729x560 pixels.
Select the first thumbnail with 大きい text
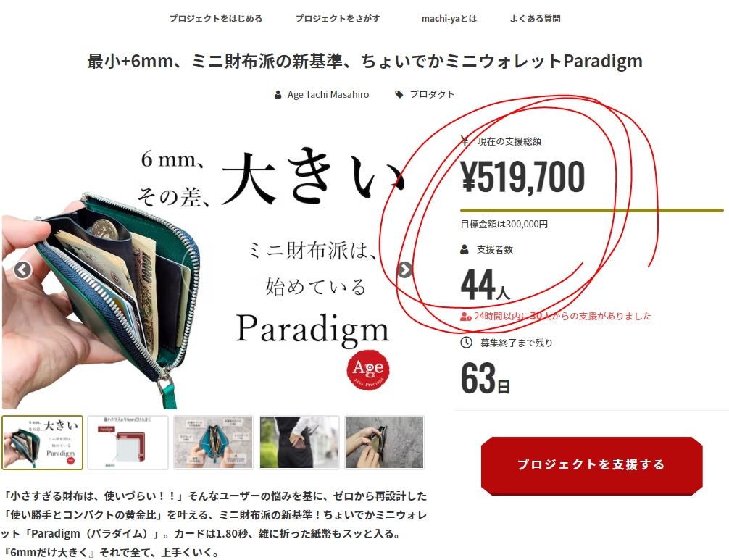click(42, 443)
